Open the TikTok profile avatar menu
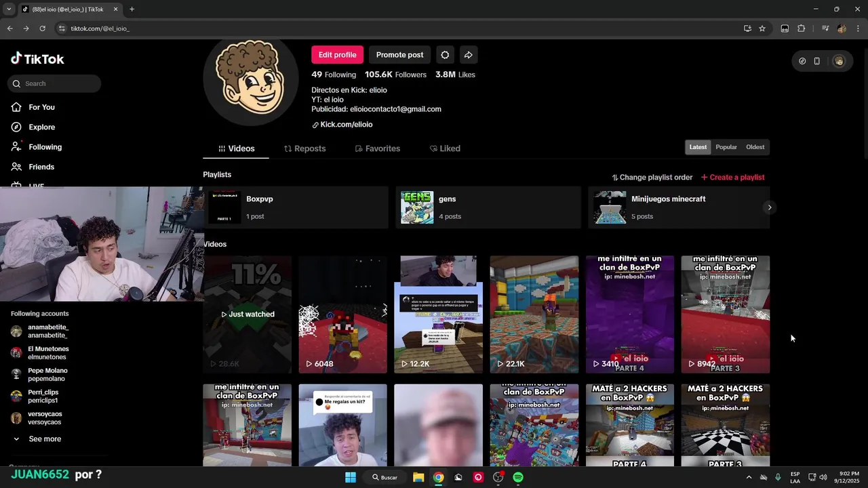Viewport: 868px width, 488px height. point(839,61)
